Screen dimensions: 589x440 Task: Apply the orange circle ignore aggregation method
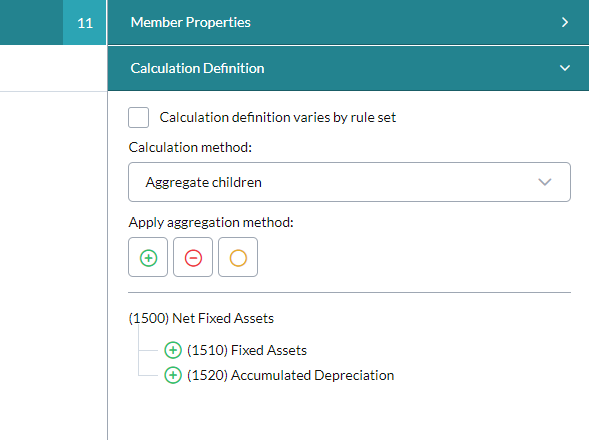click(238, 257)
